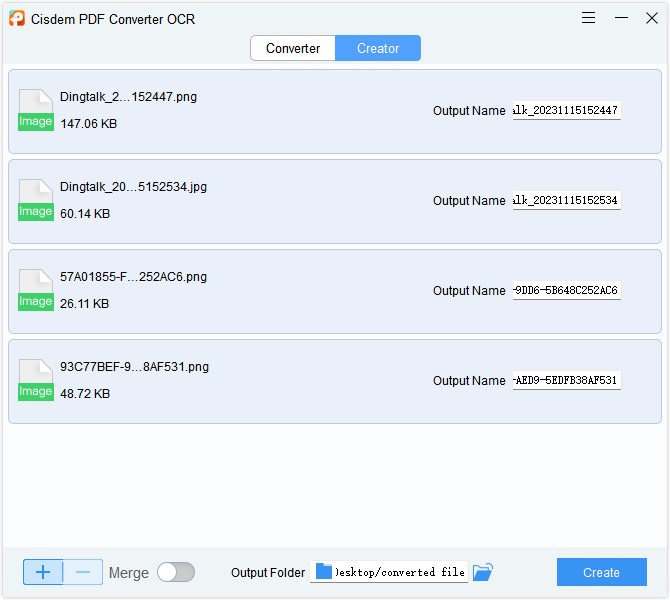Click the Output Folder path field
The image size is (670, 600).
click(x=389, y=572)
